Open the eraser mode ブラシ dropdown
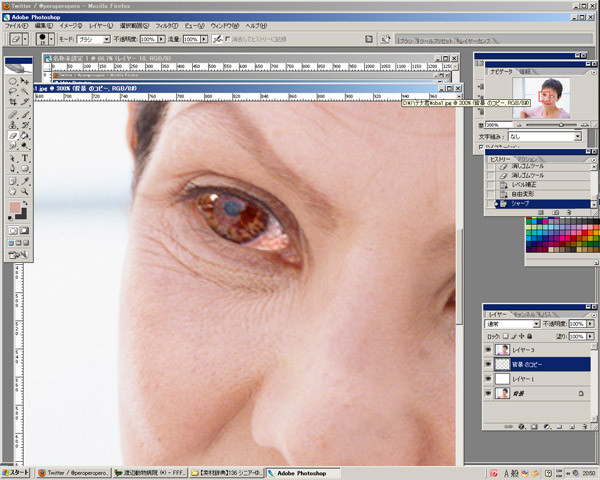 tap(107, 39)
